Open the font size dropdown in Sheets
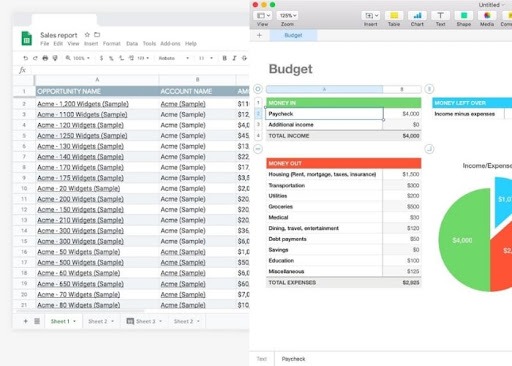This screenshot has width=512, height=366. pos(206,58)
